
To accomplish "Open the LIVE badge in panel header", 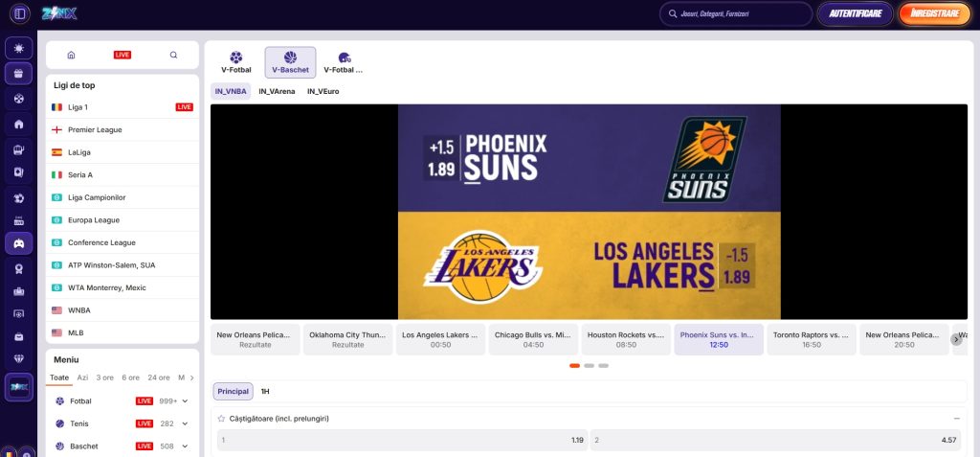I will click(x=122, y=56).
